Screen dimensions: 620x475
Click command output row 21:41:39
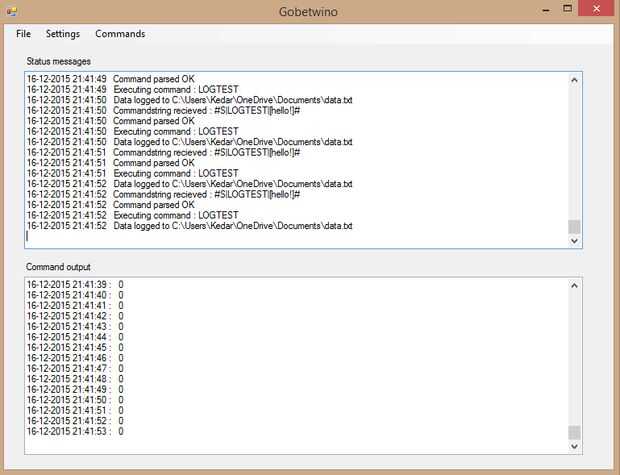point(75,284)
